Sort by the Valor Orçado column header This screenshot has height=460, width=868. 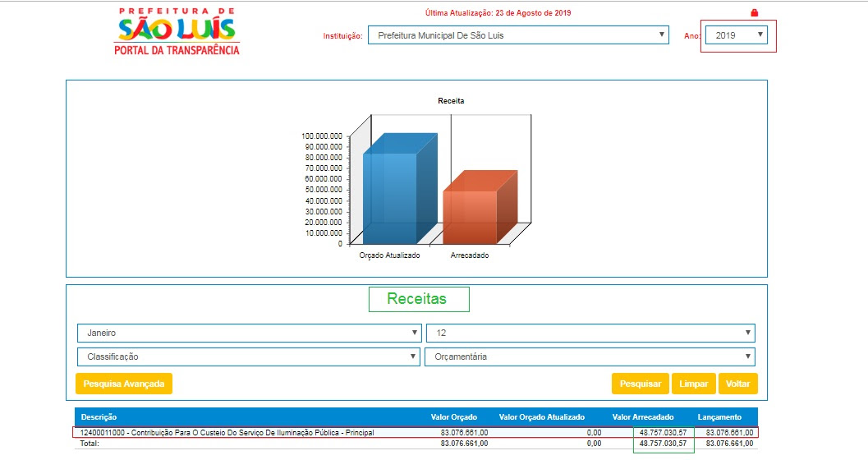point(454,416)
